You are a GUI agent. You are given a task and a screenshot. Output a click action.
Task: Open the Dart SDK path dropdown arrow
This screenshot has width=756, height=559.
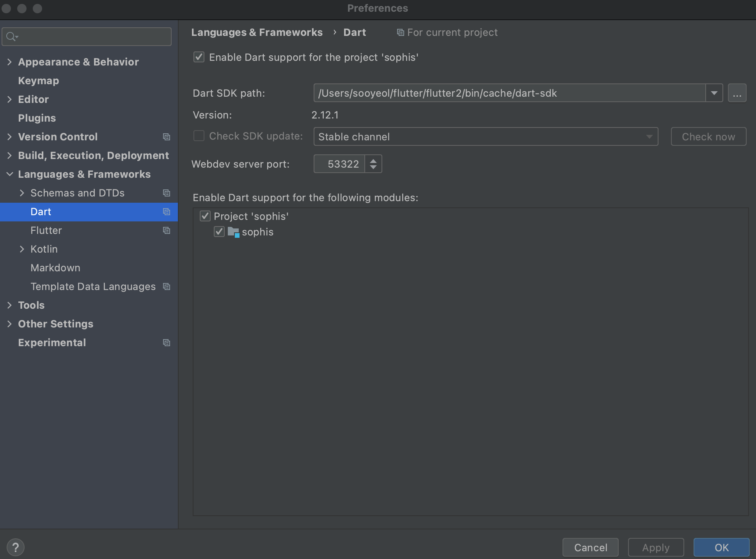coord(714,93)
